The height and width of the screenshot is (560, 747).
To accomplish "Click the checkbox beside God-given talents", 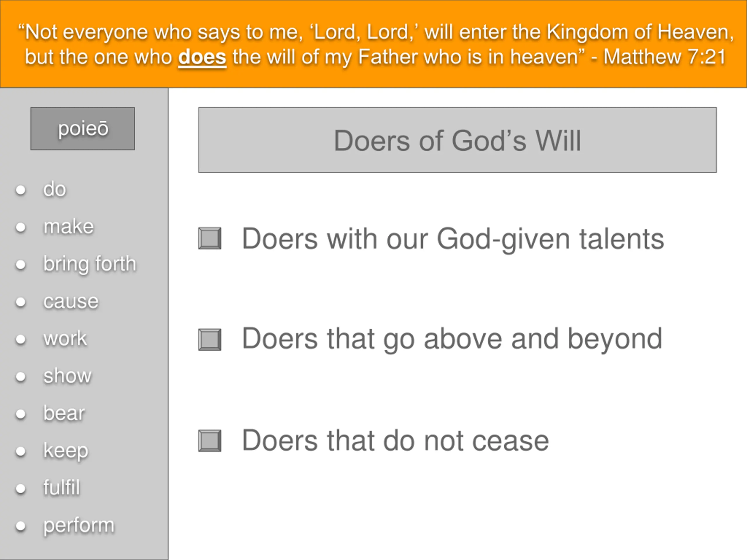I will [210, 238].
